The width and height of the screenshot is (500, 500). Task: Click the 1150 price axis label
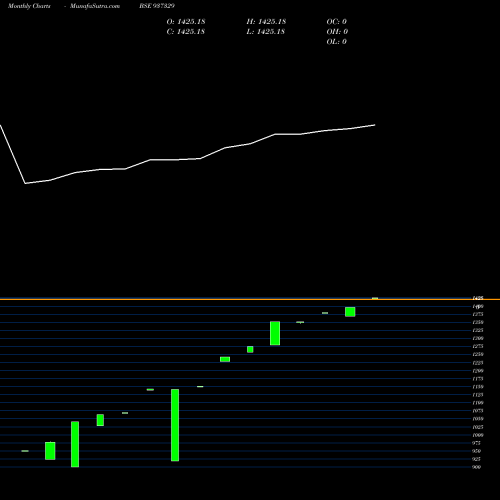[x=478, y=387]
